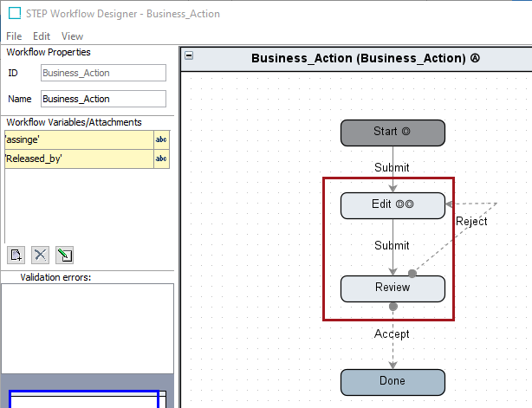The height and width of the screenshot is (408, 532).
Task: Add a new workflow variable
Action: tap(16, 255)
